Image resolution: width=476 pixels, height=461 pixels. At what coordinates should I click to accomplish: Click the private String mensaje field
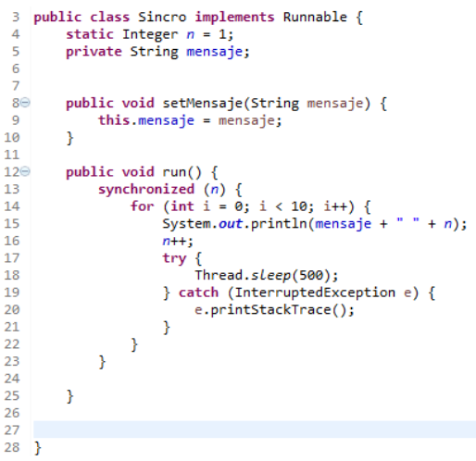(157, 52)
